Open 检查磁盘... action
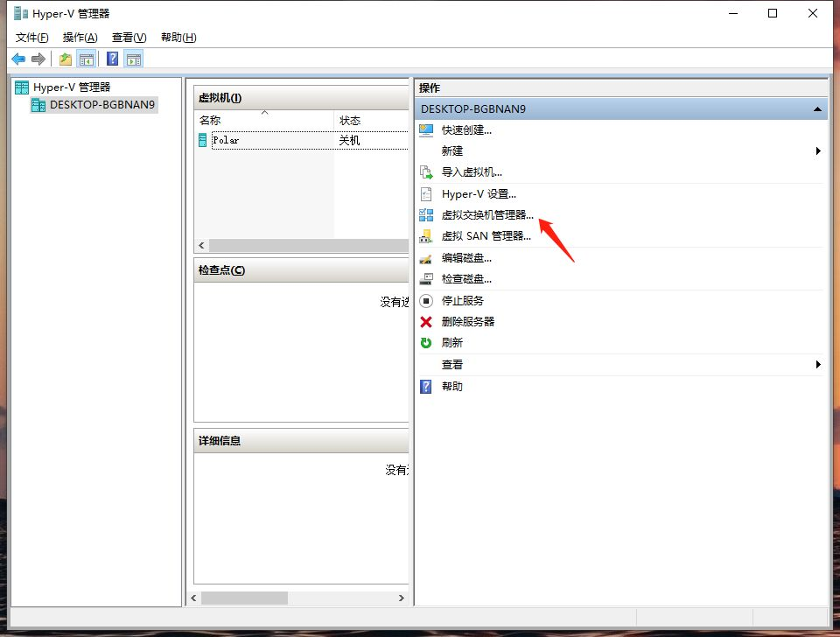The image size is (840, 637). [466, 279]
